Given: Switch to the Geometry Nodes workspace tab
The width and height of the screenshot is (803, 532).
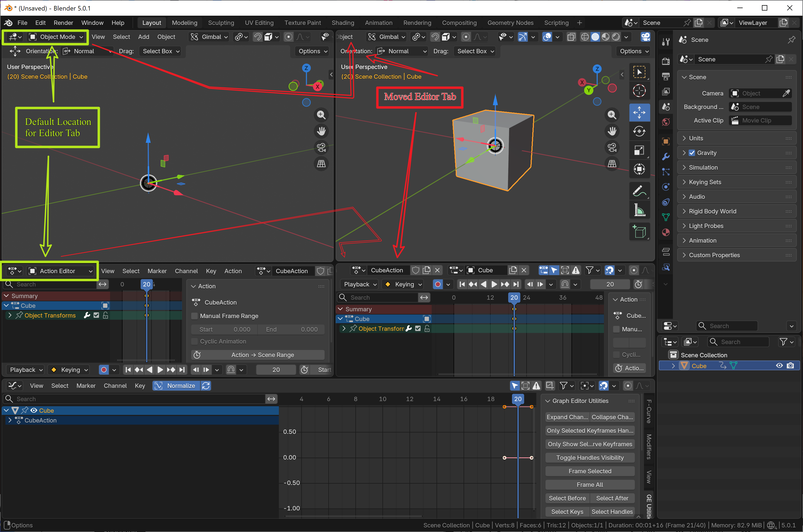Looking at the screenshot, I should (x=510, y=23).
